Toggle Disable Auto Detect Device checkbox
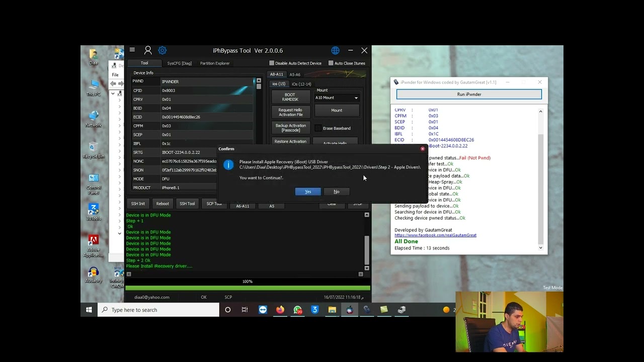 tap(272, 63)
